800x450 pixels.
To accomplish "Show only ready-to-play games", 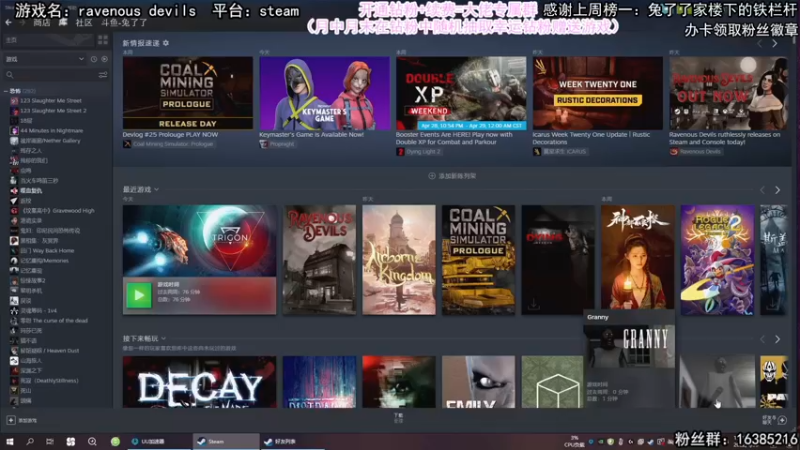I will click(105, 59).
